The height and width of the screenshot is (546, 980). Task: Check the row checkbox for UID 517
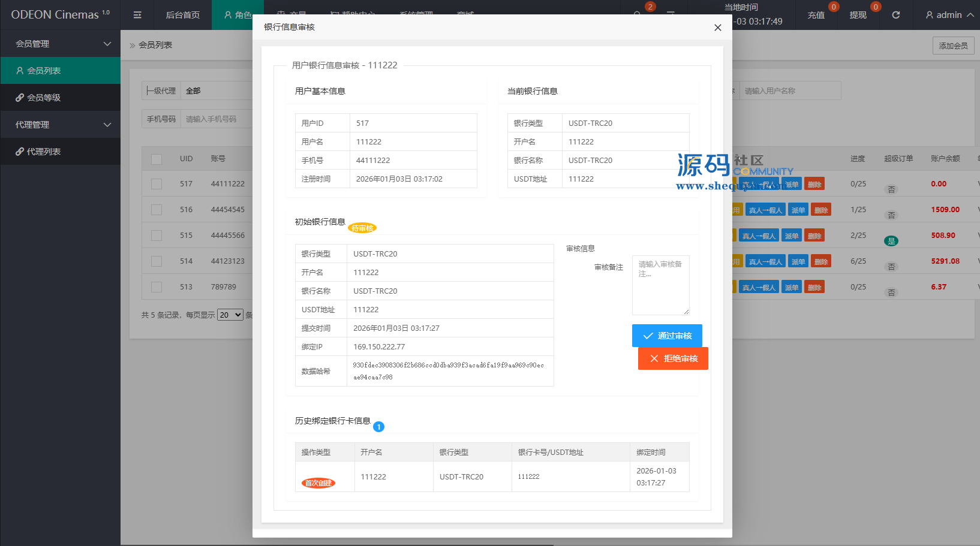[157, 184]
